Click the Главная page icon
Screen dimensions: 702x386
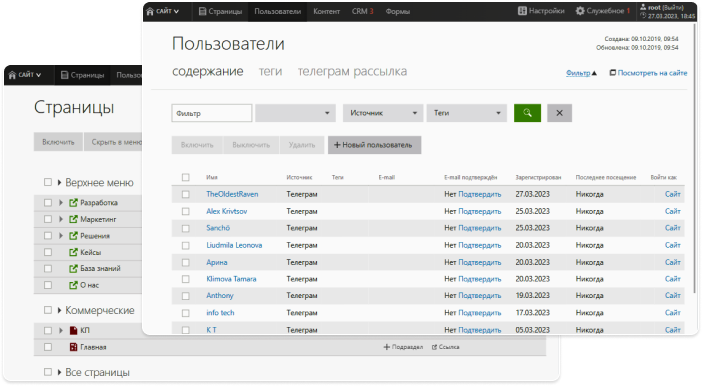point(73,347)
